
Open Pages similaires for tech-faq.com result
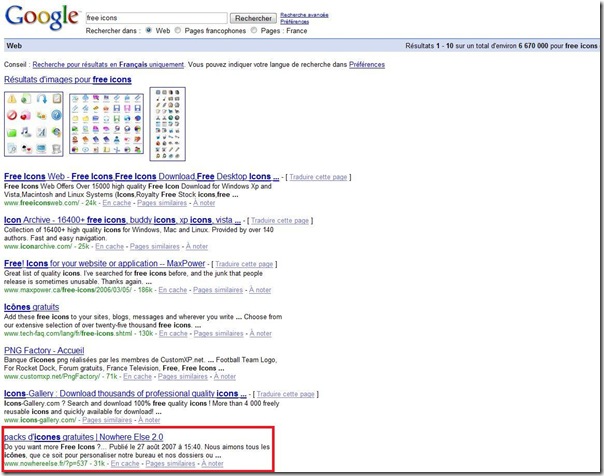click(218, 334)
